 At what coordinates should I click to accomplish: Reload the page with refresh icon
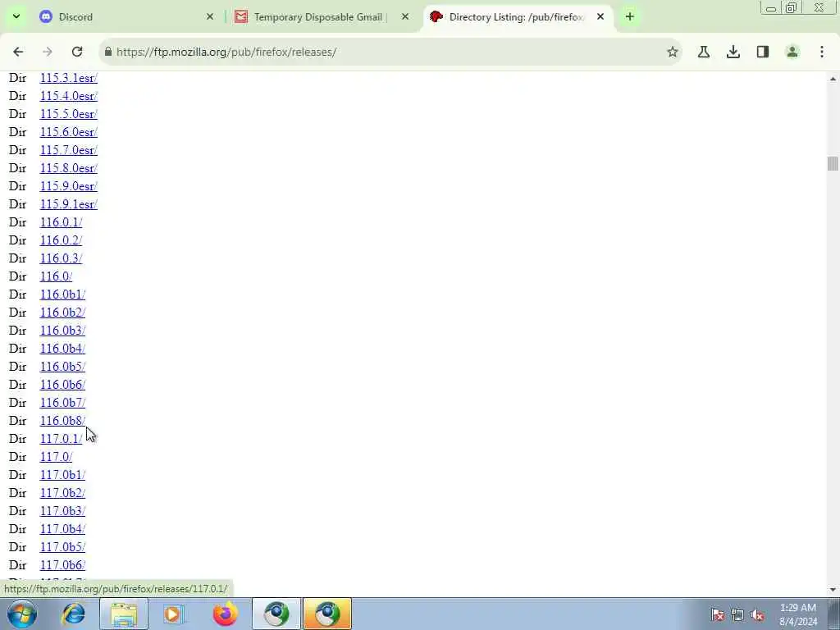(77, 52)
